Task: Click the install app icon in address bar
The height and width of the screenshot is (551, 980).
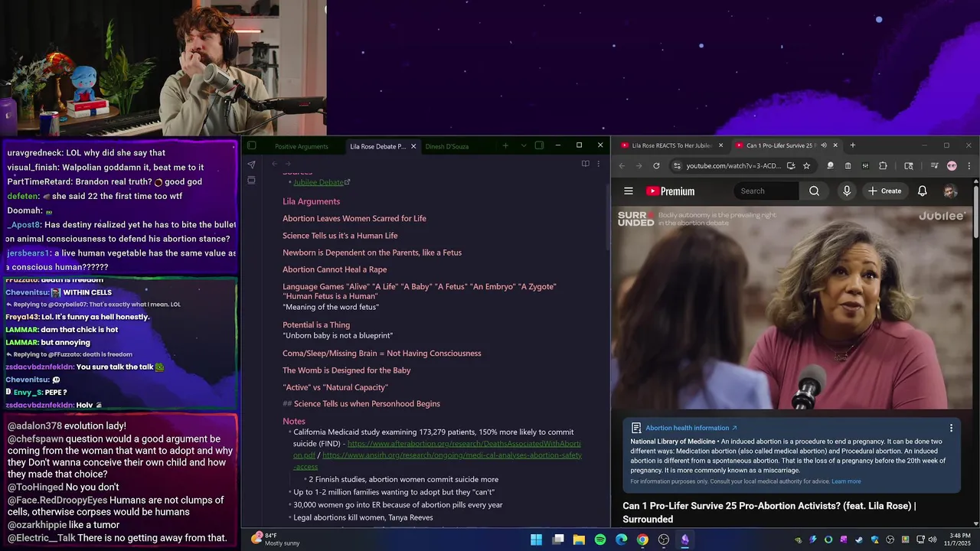Action: (791, 165)
